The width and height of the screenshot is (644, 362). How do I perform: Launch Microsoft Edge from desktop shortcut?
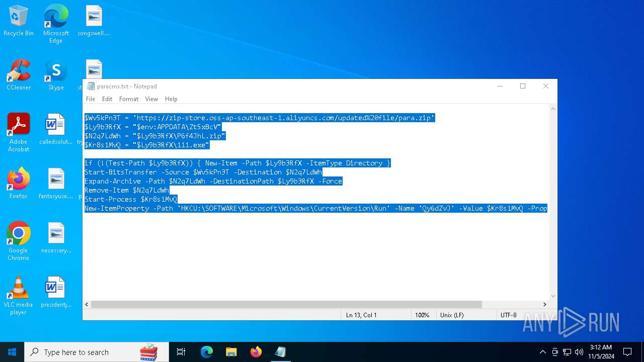pyautogui.click(x=56, y=24)
